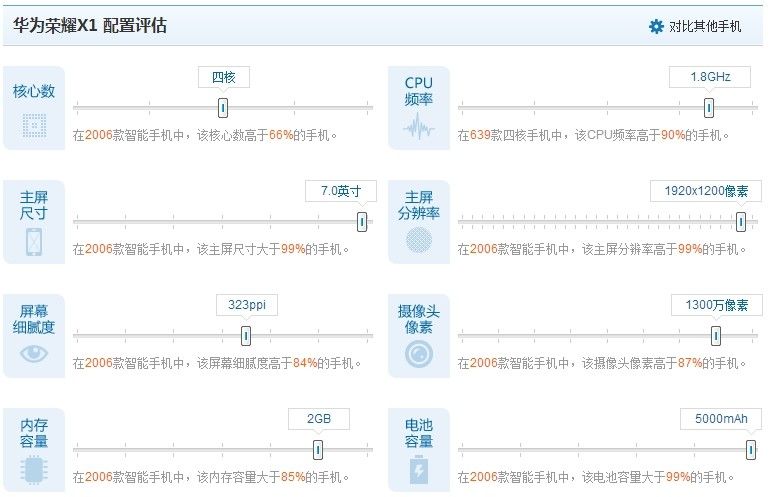776x497 pixels.
Task: Click the 2GB value tooltip
Action: pyautogui.click(x=319, y=419)
